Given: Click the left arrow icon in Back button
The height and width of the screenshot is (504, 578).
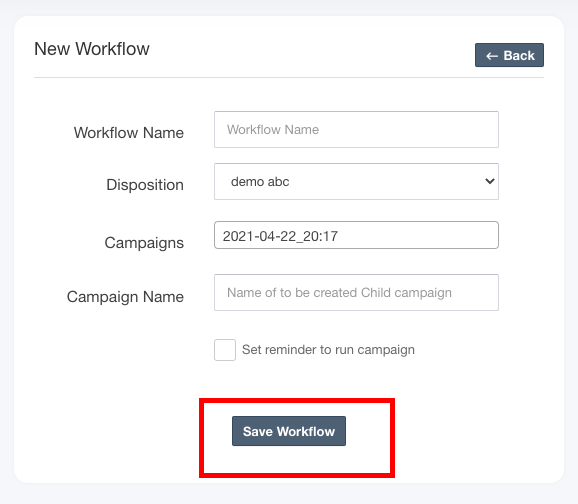Looking at the screenshot, I should 492,56.
